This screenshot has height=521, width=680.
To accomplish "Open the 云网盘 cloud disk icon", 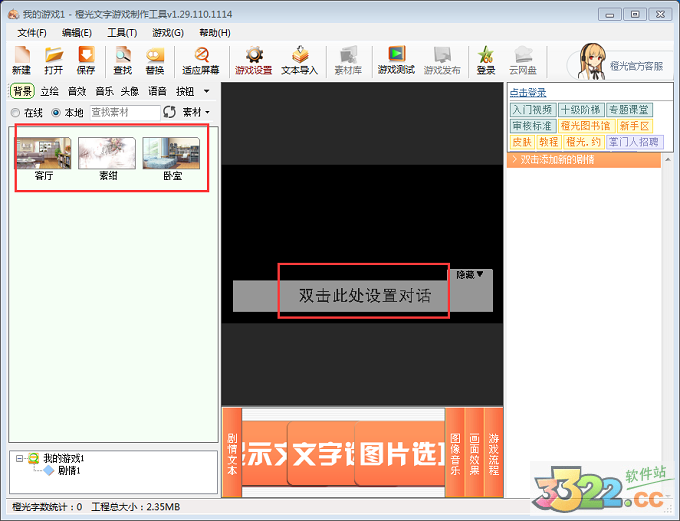I will tap(523, 60).
